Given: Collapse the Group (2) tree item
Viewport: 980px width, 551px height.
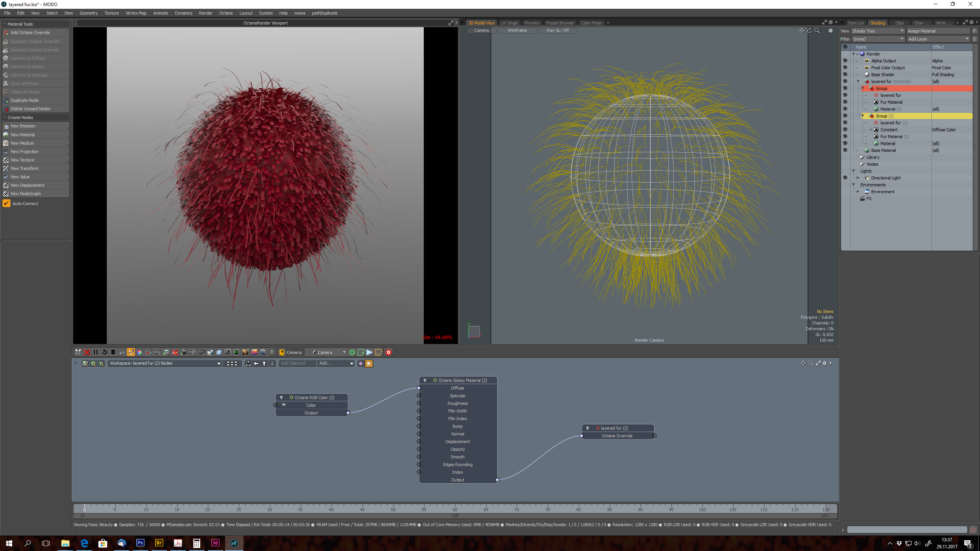Looking at the screenshot, I should point(863,116).
